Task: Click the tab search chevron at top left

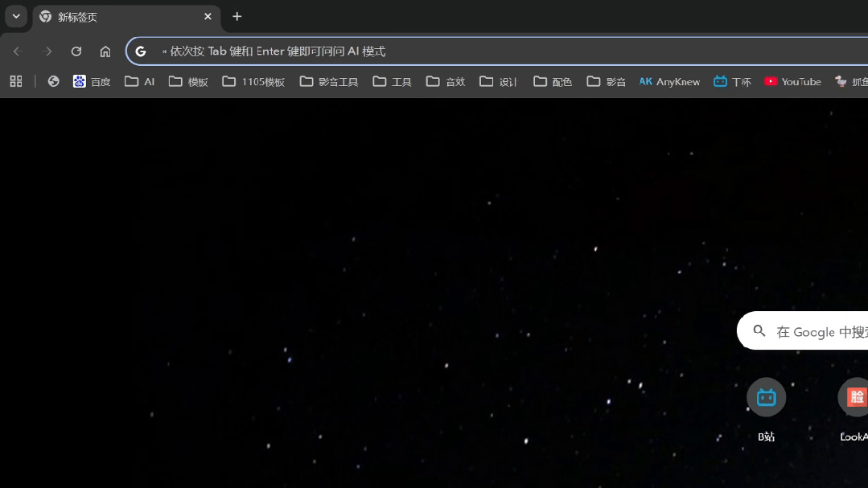Action: (16, 16)
